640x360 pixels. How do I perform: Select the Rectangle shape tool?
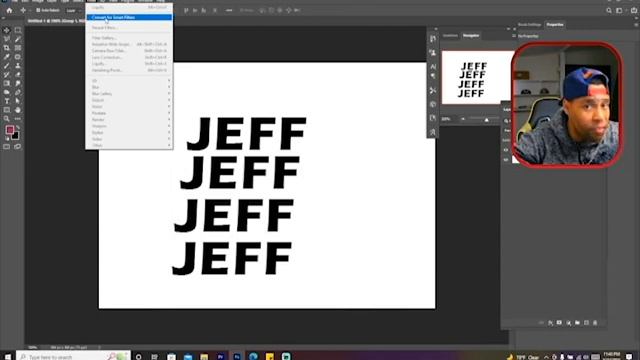pos(7,110)
